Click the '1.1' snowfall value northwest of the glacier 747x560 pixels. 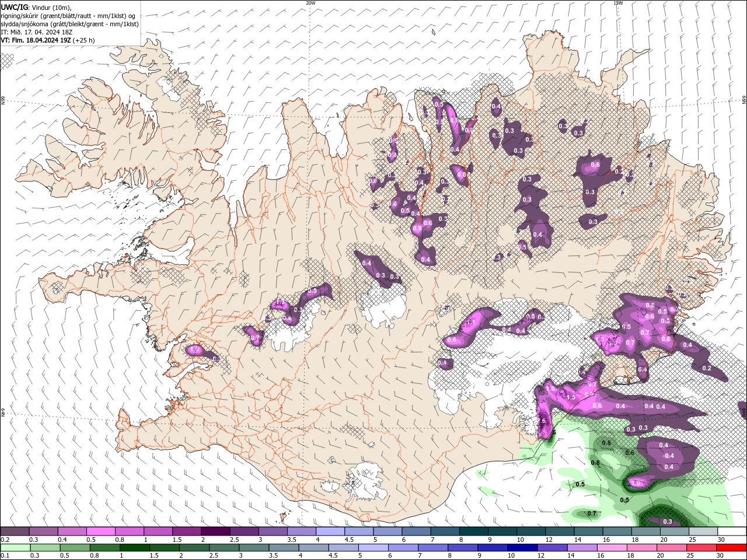[472, 322]
